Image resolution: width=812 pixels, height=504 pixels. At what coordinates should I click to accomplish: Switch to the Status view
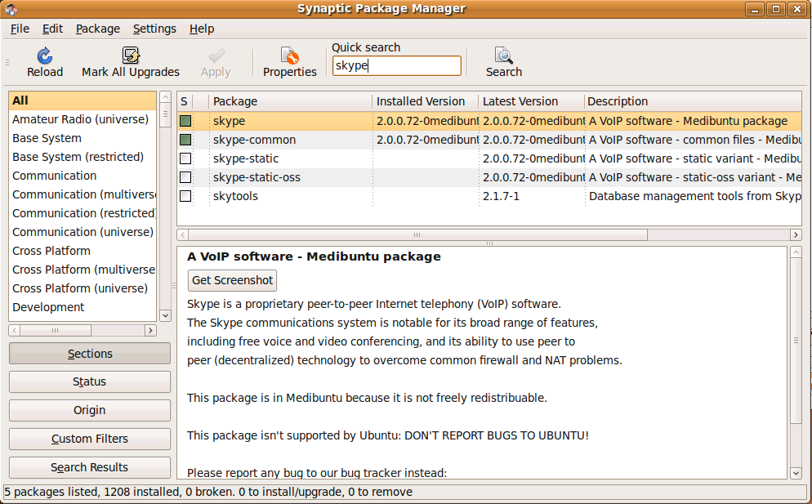pyautogui.click(x=90, y=381)
